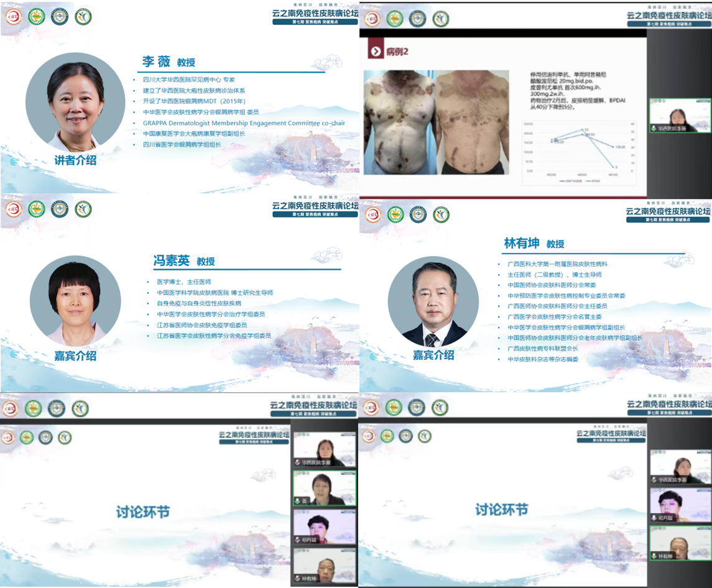The height and width of the screenshot is (588, 712).
Task: Open the left patient torso photo in 病例2
Action: (398, 122)
